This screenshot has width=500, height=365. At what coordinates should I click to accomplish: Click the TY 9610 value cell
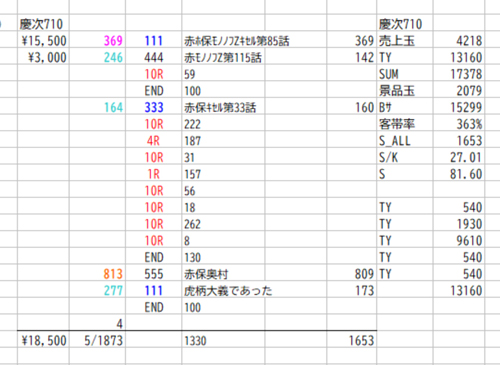coord(459,241)
